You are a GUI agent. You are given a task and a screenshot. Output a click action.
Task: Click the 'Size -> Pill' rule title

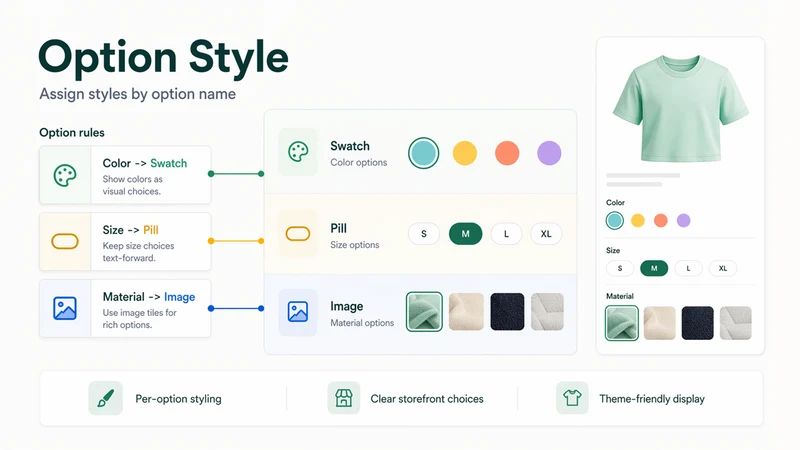click(131, 230)
